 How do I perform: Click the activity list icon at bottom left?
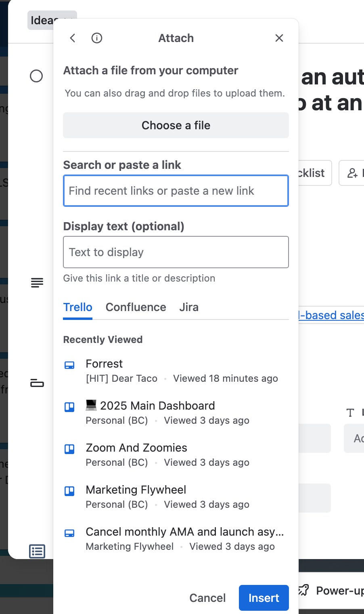(37, 551)
